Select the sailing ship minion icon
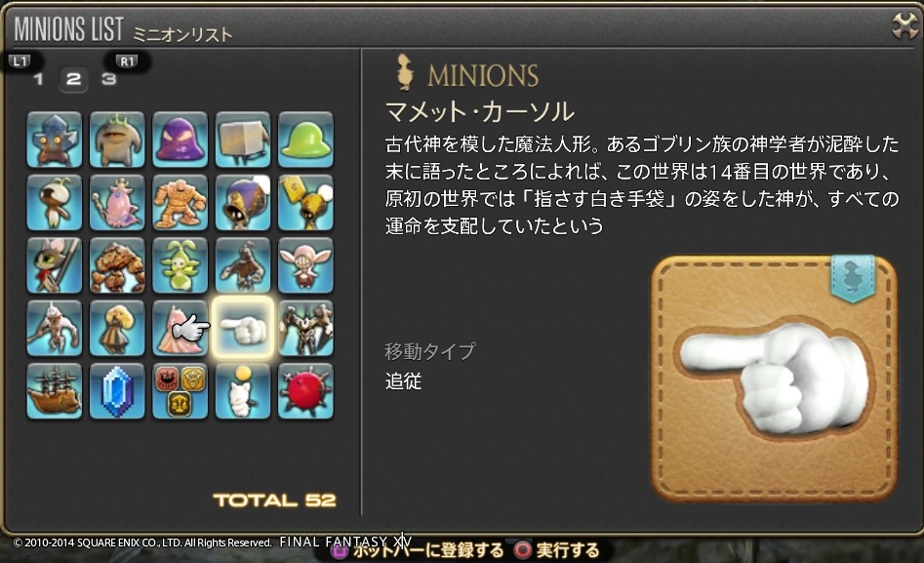The width and height of the screenshot is (924, 563). 55,391
